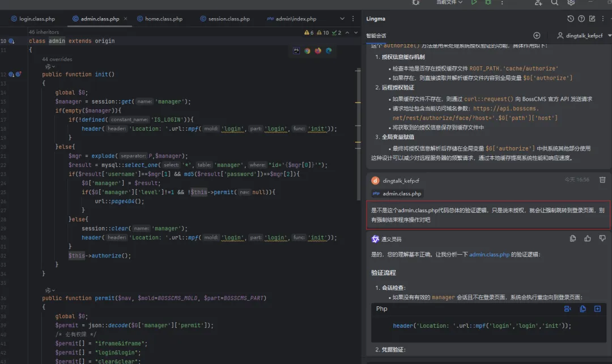Open dingtalk_kefpcf account dropdown

point(584,36)
